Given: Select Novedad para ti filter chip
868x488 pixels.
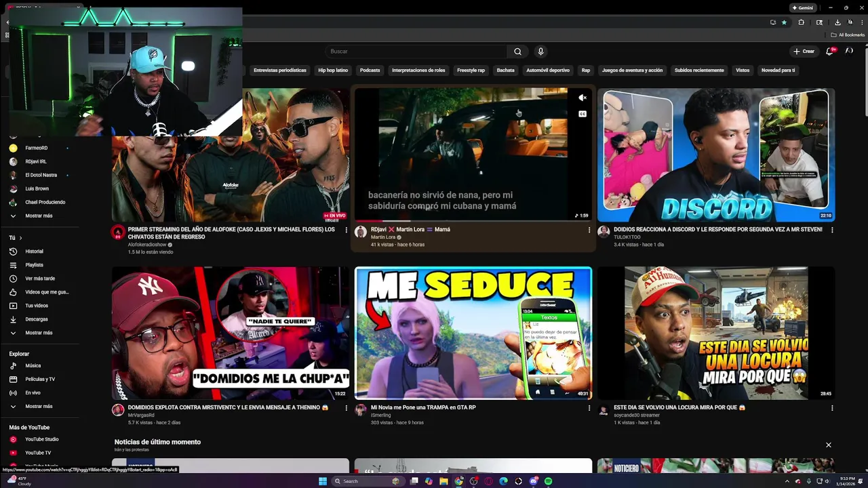Looking at the screenshot, I should (778, 70).
